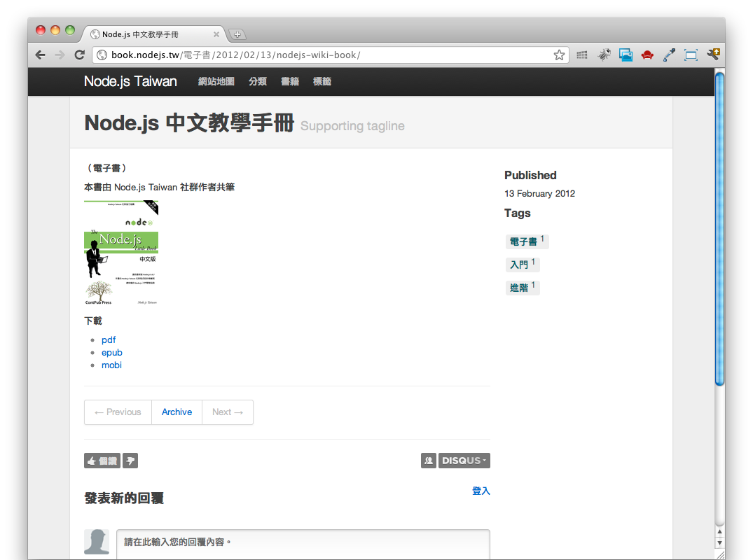Click the thumbs-down dislike icon
This screenshot has width=753, height=560.
tap(130, 461)
